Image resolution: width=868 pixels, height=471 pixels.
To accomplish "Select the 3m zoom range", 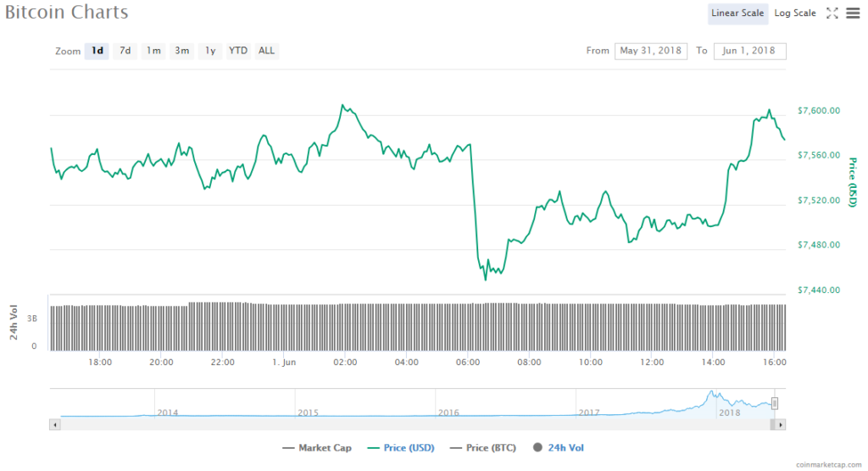I will [181, 51].
